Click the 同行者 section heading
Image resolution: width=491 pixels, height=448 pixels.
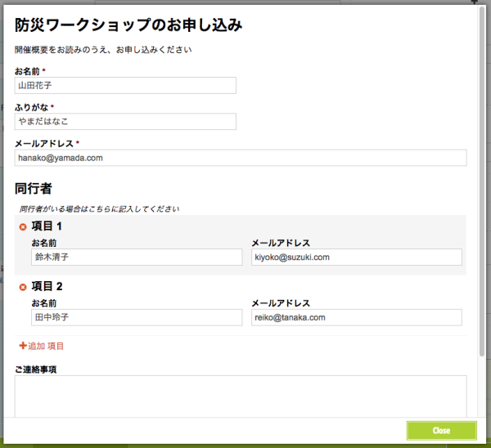34,189
